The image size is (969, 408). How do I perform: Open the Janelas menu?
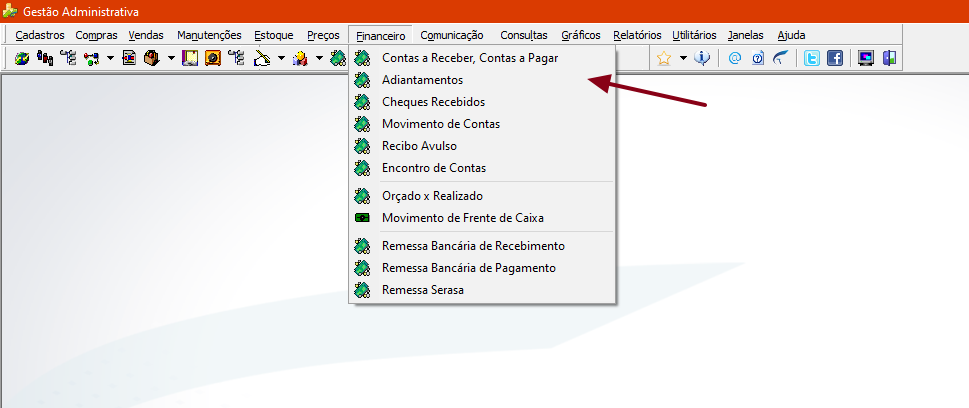[745, 35]
